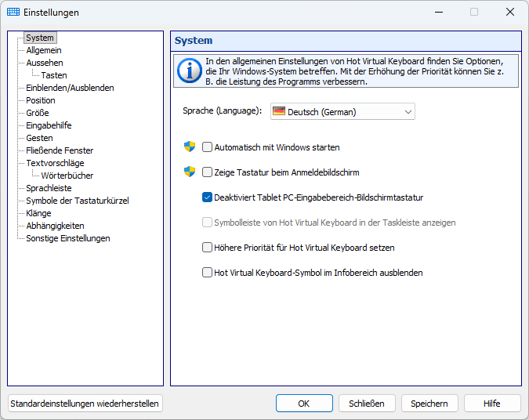Viewport: 529px width, 420px height.
Task: Check Hot Virtual Keyboard-Symbol im Infobereich ausblenden
Action: (x=207, y=273)
